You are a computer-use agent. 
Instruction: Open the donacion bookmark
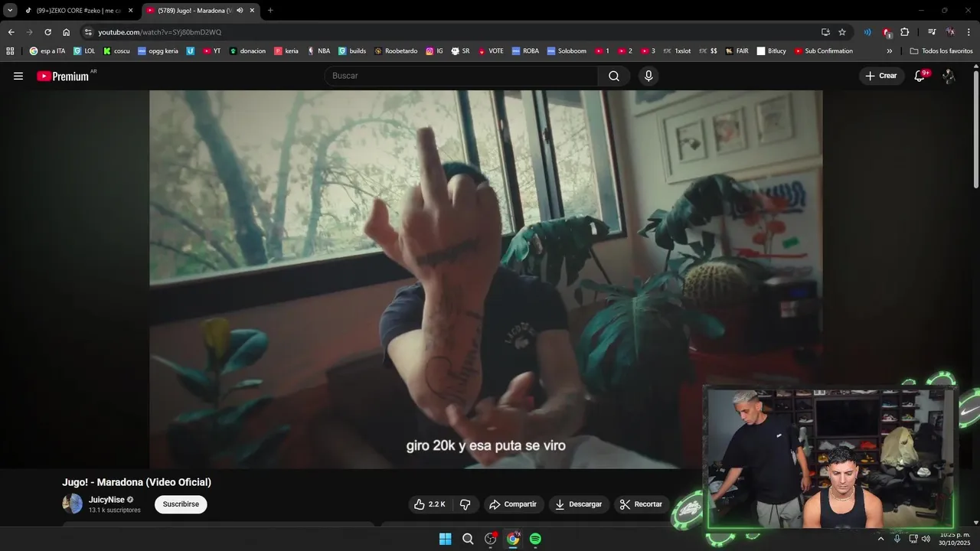click(x=247, y=51)
